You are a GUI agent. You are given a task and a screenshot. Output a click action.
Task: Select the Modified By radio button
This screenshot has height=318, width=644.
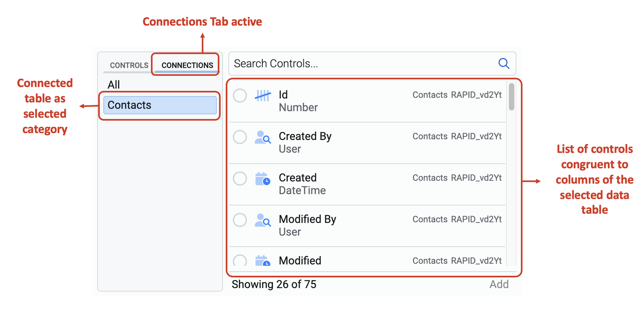pyautogui.click(x=240, y=220)
